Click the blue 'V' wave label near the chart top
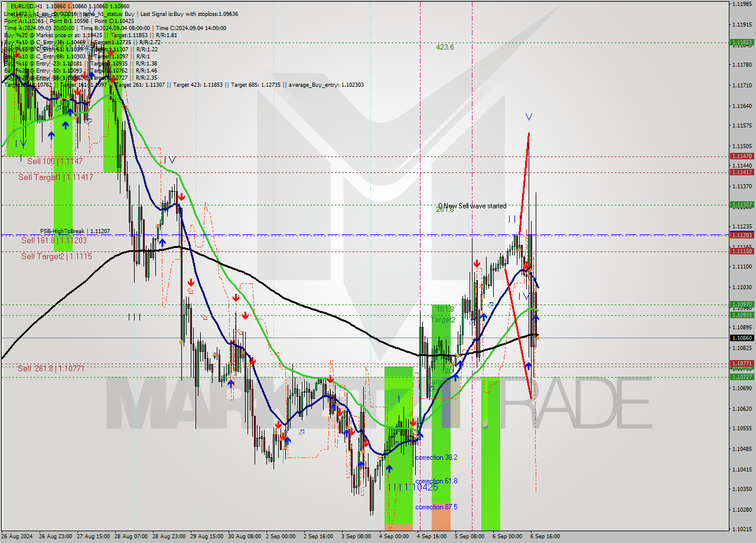This screenshot has height=543, width=756. click(x=529, y=117)
